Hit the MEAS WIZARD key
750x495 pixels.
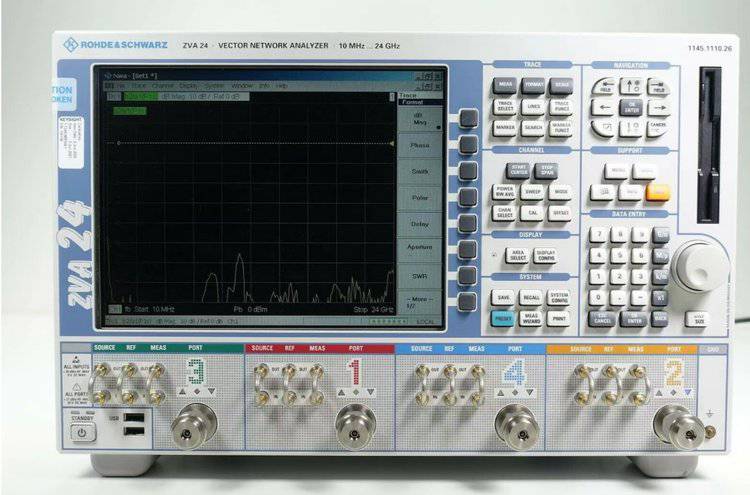pyautogui.click(x=531, y=318)
